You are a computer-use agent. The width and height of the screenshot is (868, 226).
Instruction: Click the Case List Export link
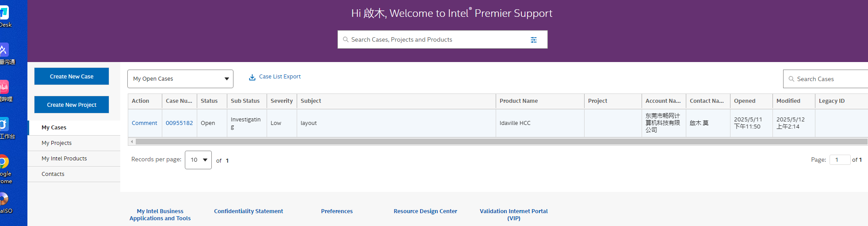coord(280,77)
